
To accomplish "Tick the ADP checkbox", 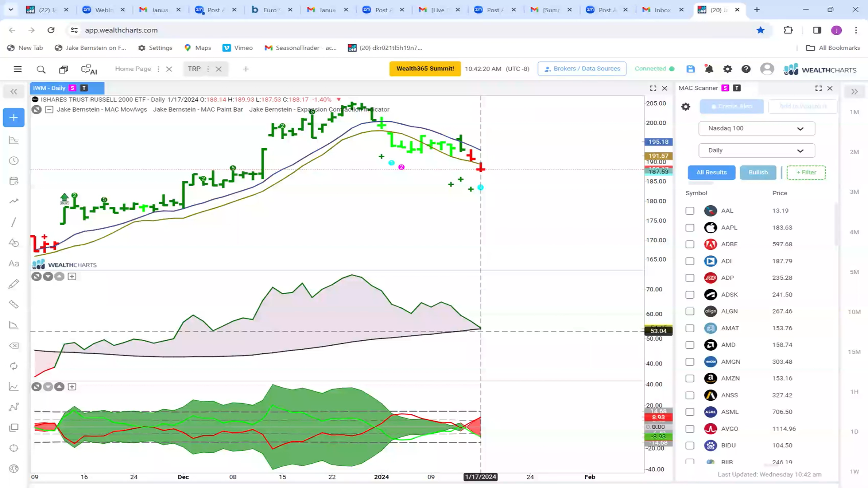I will [690, 278].
